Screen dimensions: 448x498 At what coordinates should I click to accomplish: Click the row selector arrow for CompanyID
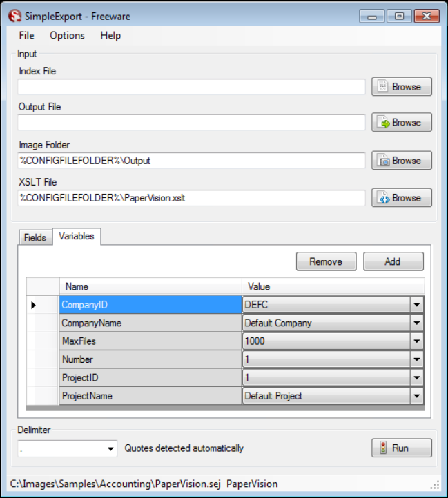[33, 305]
